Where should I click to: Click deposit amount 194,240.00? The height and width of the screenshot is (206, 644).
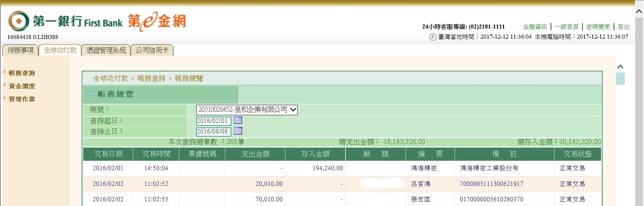pos(328,168)
